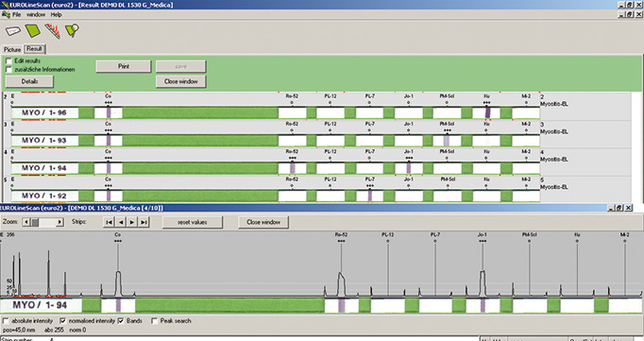This screenshot has height=341, width=644.
Task: Open the File menu
Action: click(16, 14)
